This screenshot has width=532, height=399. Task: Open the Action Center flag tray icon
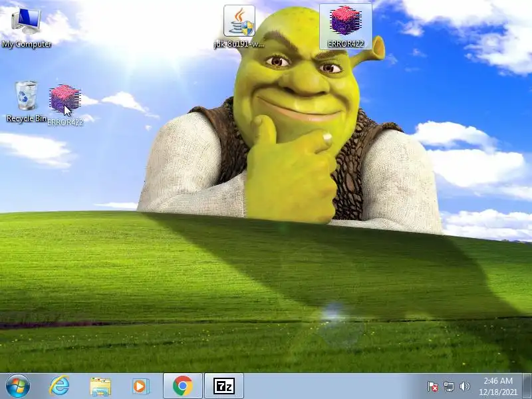tap(433, 386)
